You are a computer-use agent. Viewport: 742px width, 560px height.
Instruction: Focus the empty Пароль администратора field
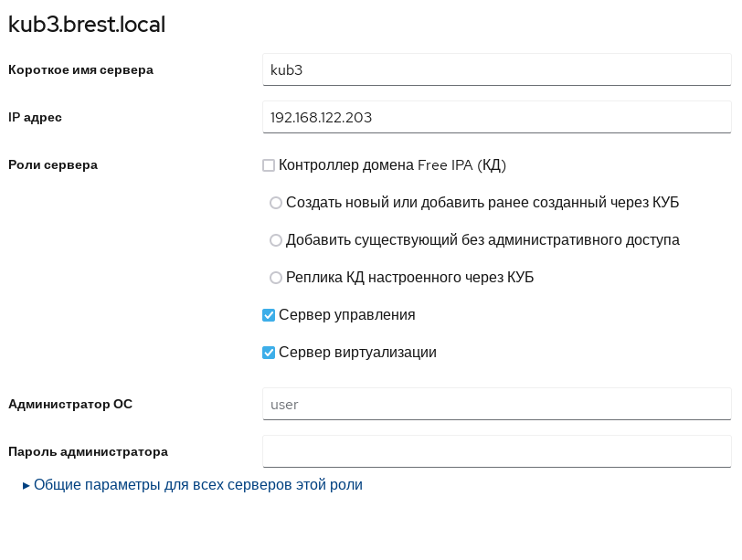coord(496,451)
